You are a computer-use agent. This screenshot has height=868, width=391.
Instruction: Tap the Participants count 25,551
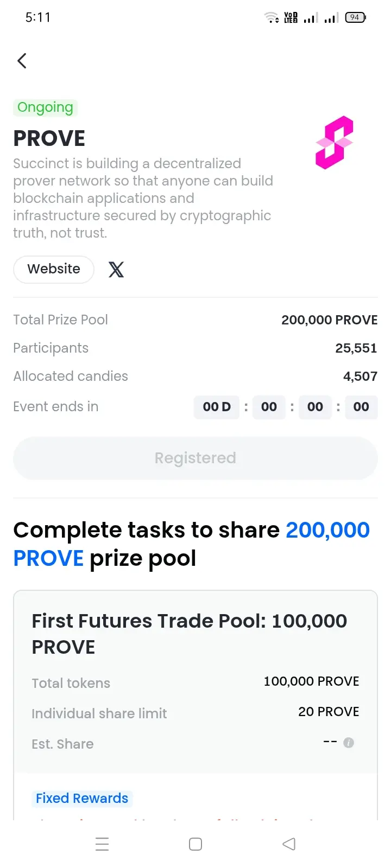click(356, 348)
